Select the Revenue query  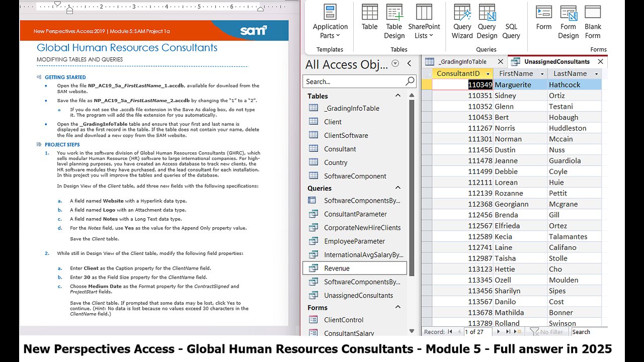355,268
